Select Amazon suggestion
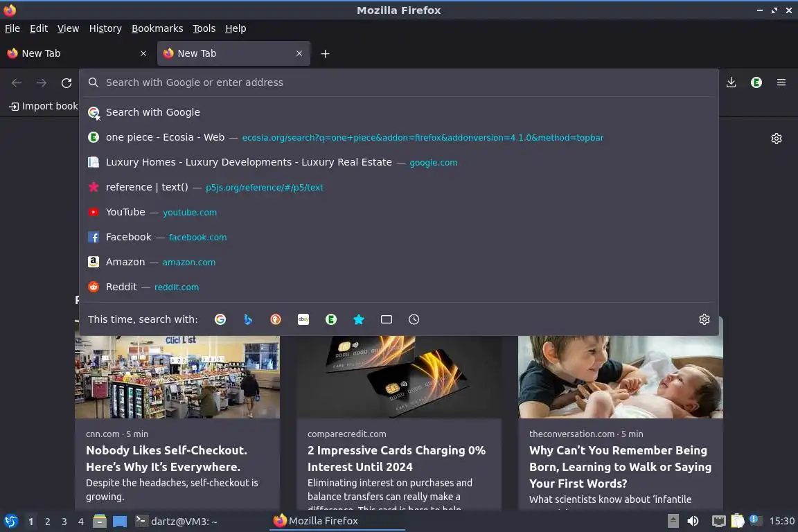This screenshot has height=532, width=798. coord(398,262)
